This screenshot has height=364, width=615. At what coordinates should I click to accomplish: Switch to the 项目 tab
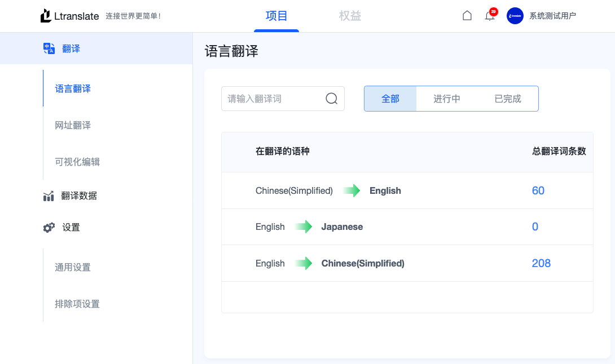pyautogui.click(x=276, y=16)
